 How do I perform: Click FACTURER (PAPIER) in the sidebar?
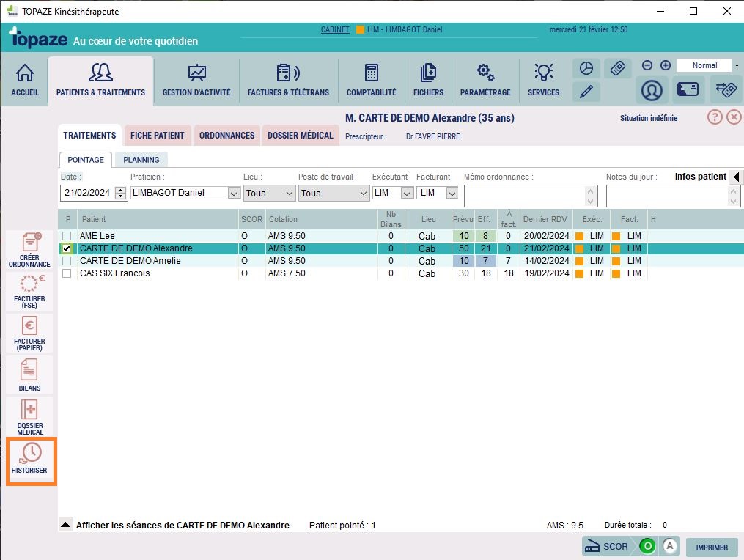[29, 334]
